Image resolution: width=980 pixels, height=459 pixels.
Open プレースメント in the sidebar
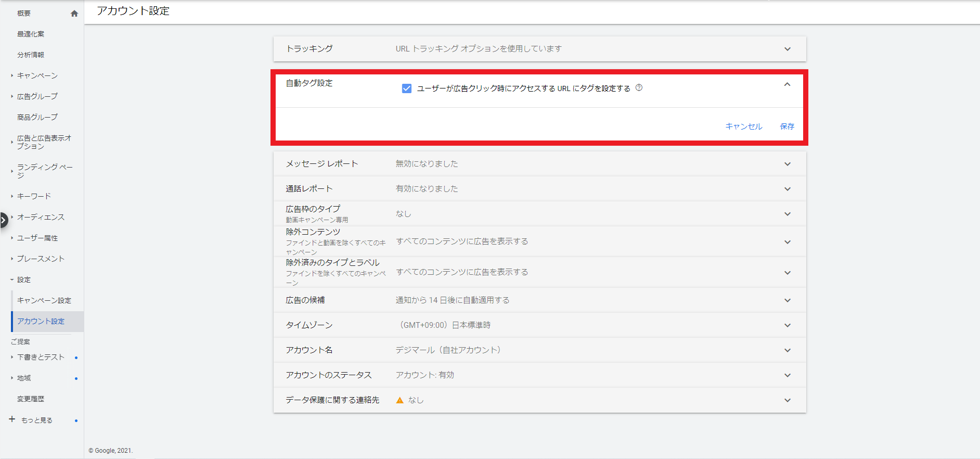point(41,259)
